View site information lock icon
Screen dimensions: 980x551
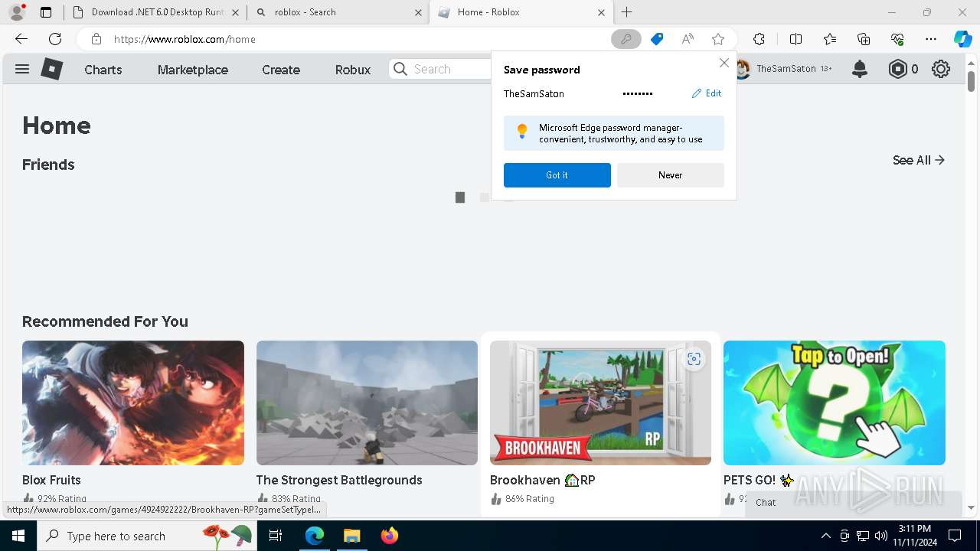click(x=96, y=39)
